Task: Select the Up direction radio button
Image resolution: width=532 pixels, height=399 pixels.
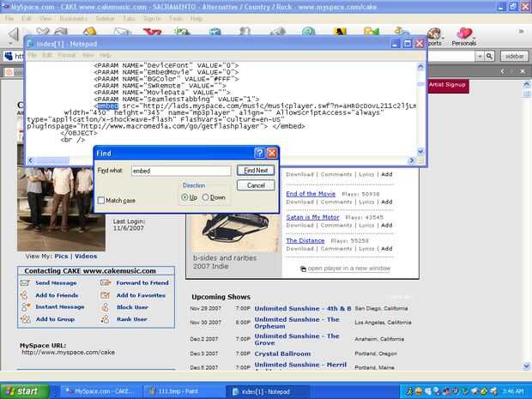Action: (184, 197)
